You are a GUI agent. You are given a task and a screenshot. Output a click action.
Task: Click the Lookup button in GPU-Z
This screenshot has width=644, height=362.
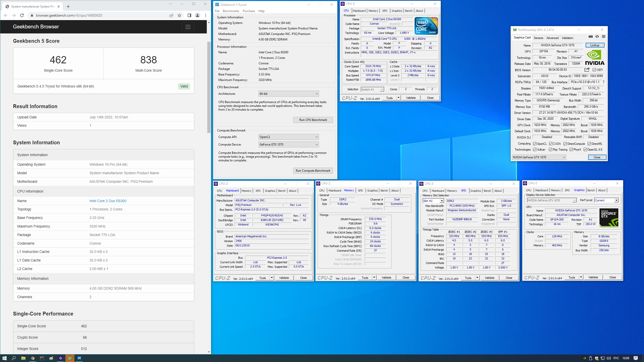[595, 45]
